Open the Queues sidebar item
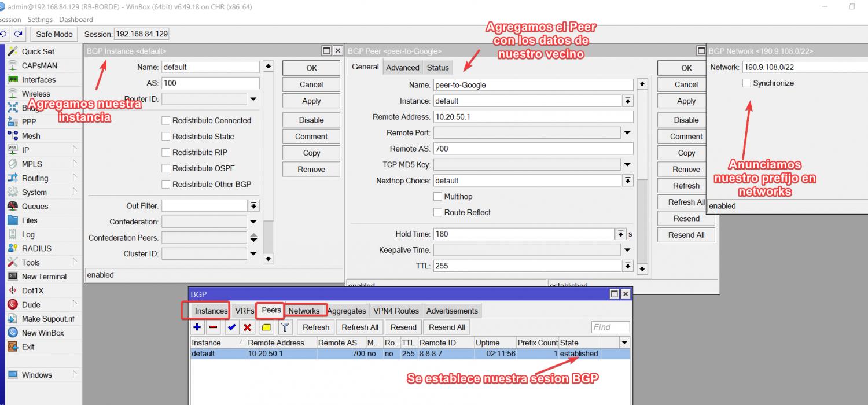The width and height of the screenshot is (868, 405). pos(35,207)
